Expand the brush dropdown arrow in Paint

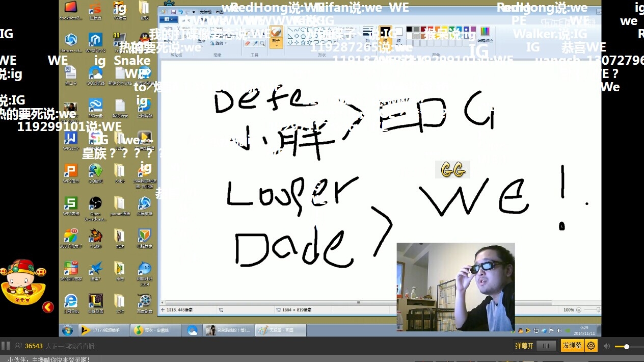(x=276, y=45)
